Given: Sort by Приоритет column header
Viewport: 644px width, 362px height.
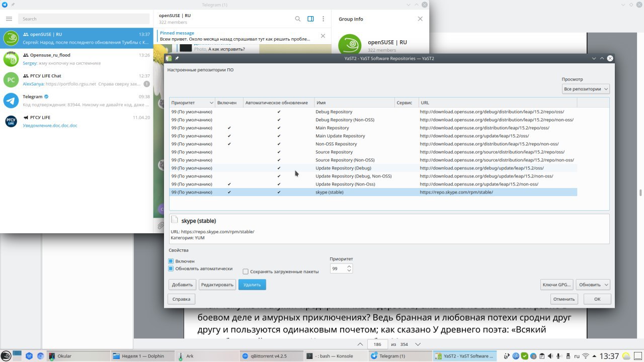Looking at the screenshot, I should click(192, 103).
